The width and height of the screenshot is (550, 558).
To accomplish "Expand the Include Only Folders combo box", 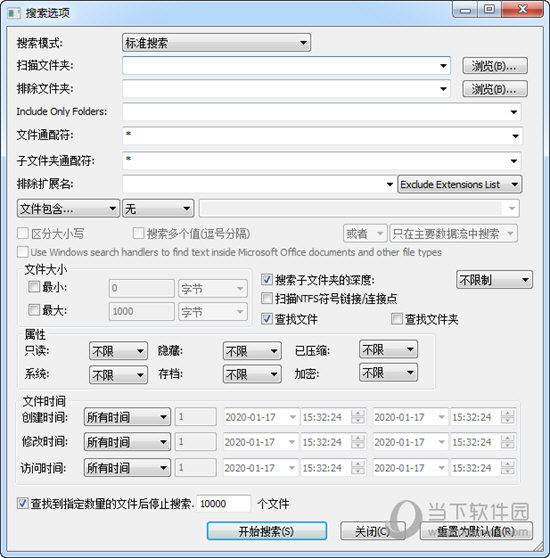I will tap(514, 112).
